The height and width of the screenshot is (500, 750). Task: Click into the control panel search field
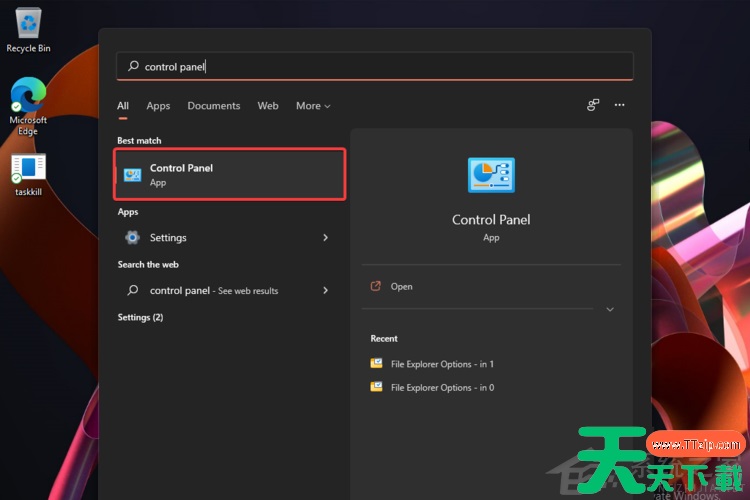375,66
